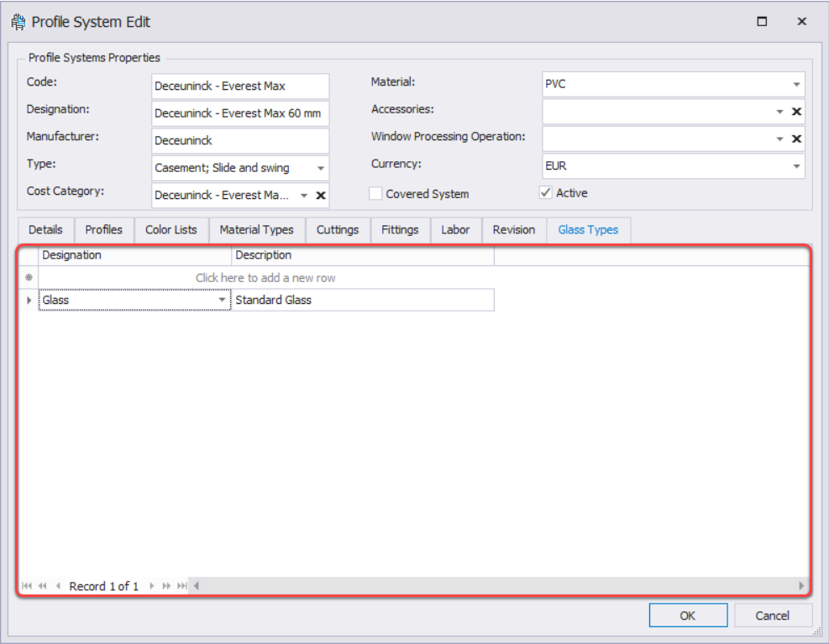Image resolution: width=829 pixels, height=644 pixels.
Task: Open the Fittings tab
Action: coord(400,230)
